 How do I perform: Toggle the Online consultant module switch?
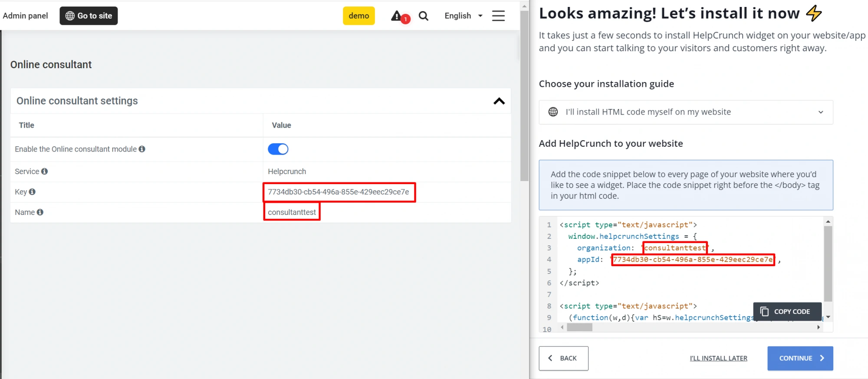(x=278, y=149)
